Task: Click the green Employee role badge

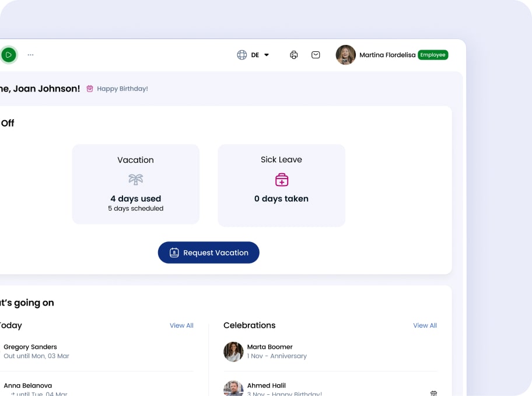Action: [433, 55]
